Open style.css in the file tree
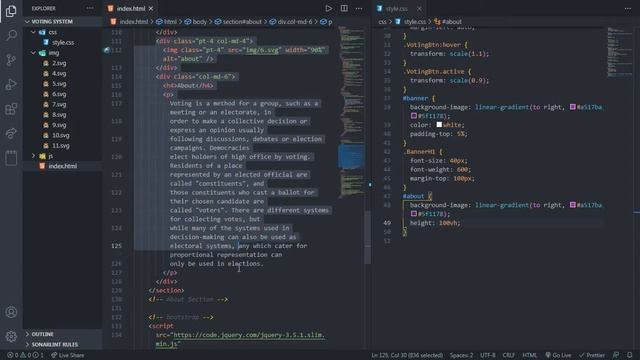Screen dimensions: 640x360 [63, 42]
